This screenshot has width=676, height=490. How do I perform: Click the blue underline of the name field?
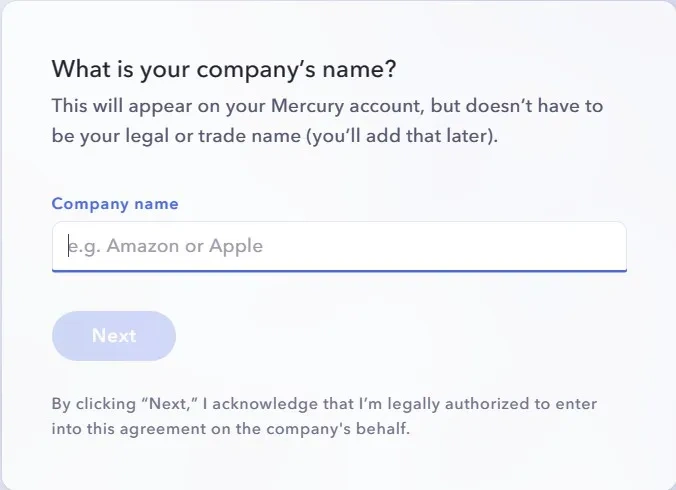tap(338, 270)
